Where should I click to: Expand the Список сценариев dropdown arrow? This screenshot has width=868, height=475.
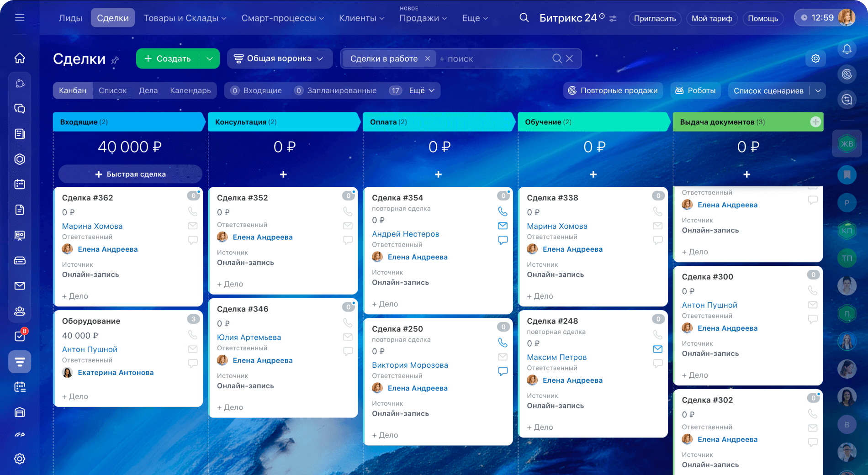tap(818, 90)
